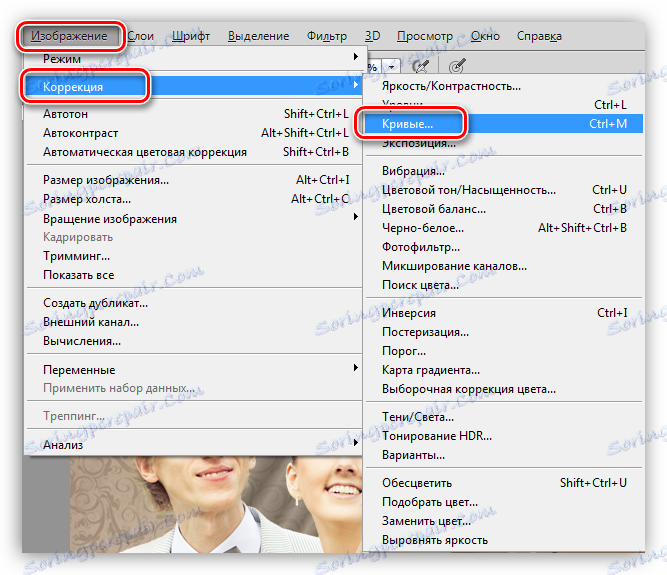Open Заменить цвет dialog
Viewport: 667px width, 575px height.
tap(504, 521)
